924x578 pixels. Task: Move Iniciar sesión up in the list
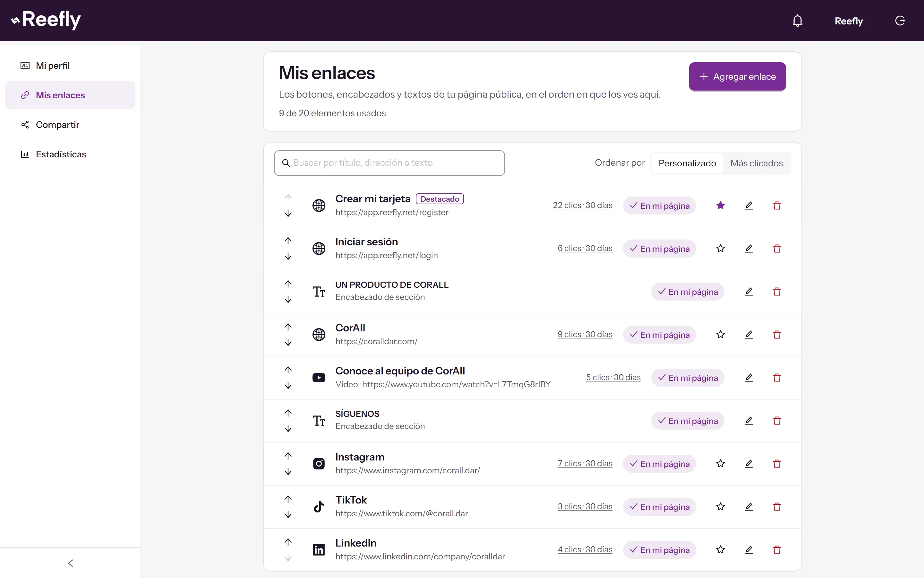(288, 241)
